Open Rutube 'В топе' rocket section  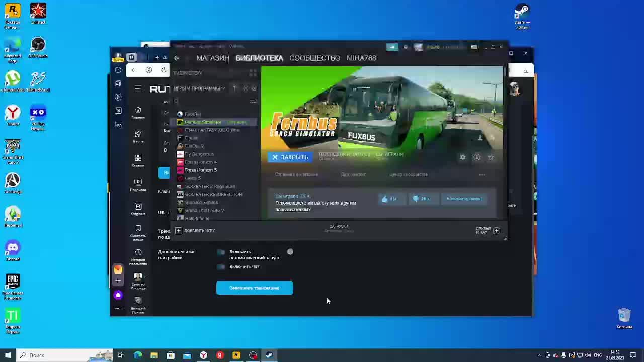(x=138, y=136)
